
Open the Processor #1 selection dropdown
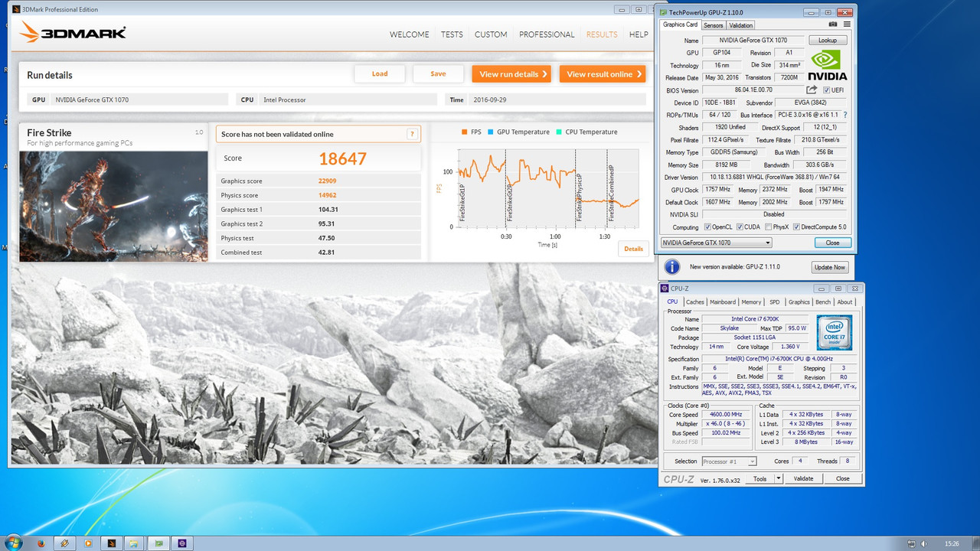click(x=730, y=461)
